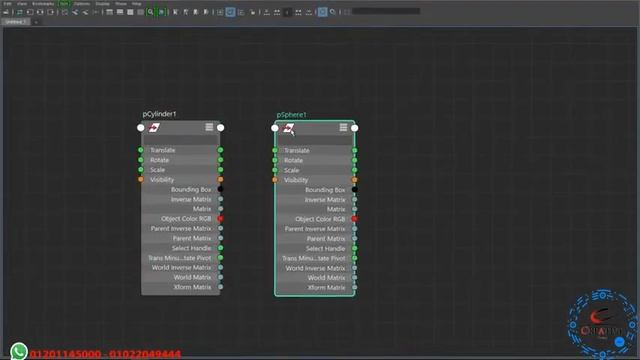
Task: Click pSphere1 black Bounding Box port
Action: (x=355, y=189)
